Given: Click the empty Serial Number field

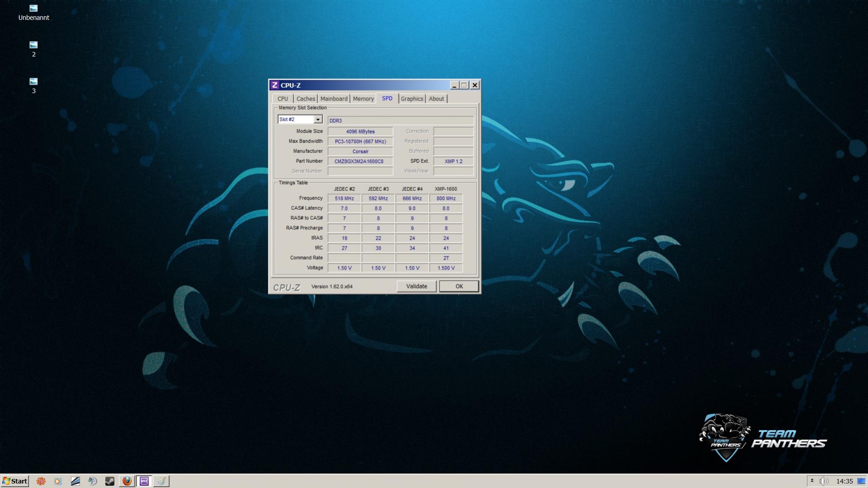Looking at the screenshot, I should (360, 171).
